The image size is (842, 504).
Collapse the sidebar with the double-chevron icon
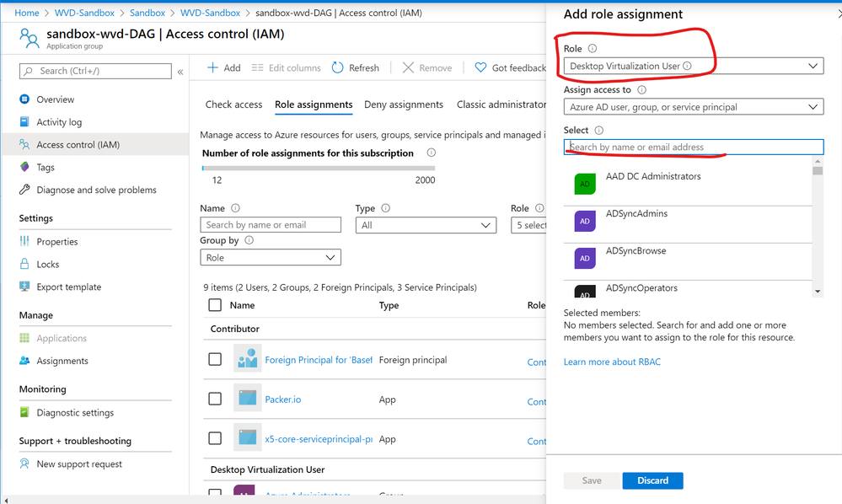pos(180,72)
